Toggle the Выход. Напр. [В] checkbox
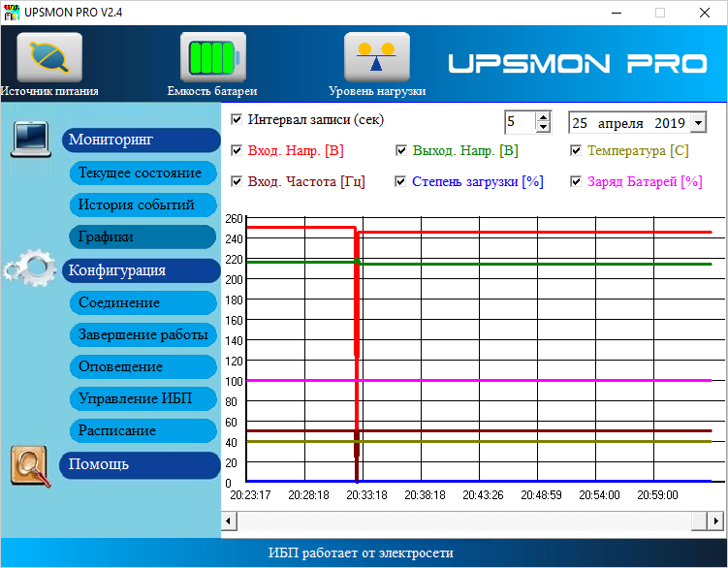Viewport: 728px width, 568px height. [401, 150]
